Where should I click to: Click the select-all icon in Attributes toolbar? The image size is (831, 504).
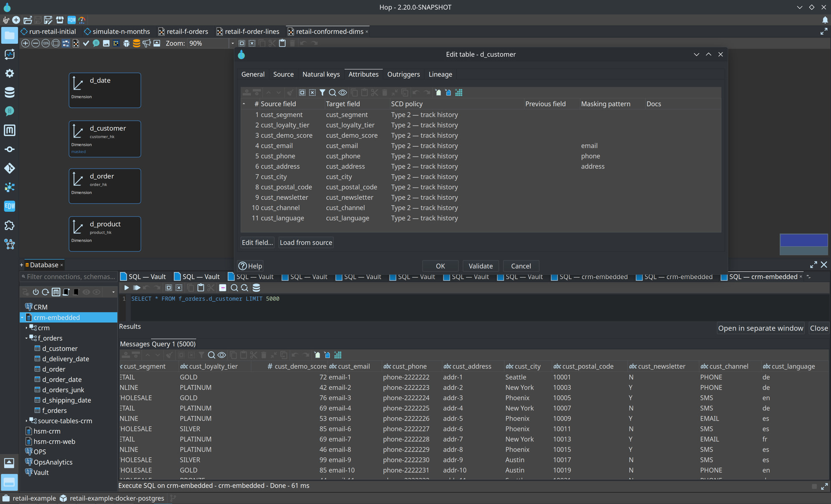coord(302,93)
